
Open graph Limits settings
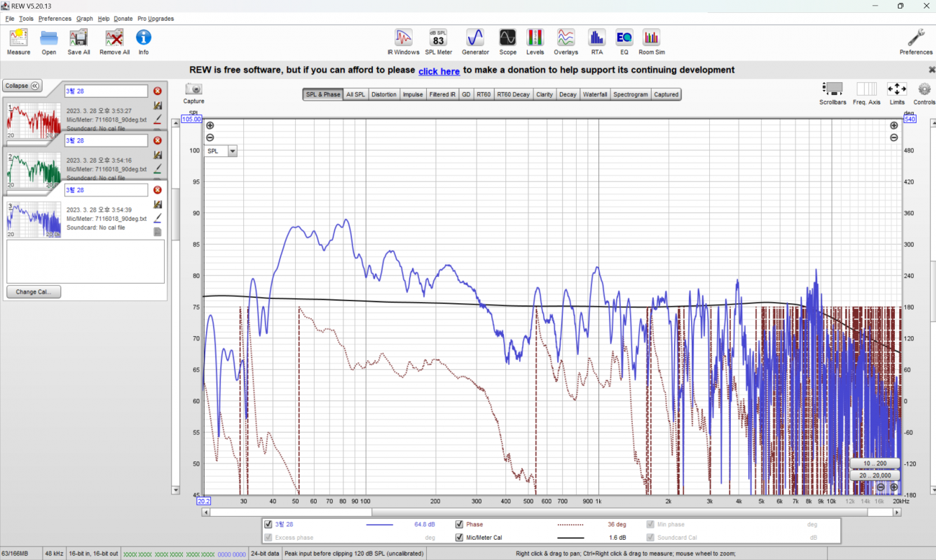897,94
